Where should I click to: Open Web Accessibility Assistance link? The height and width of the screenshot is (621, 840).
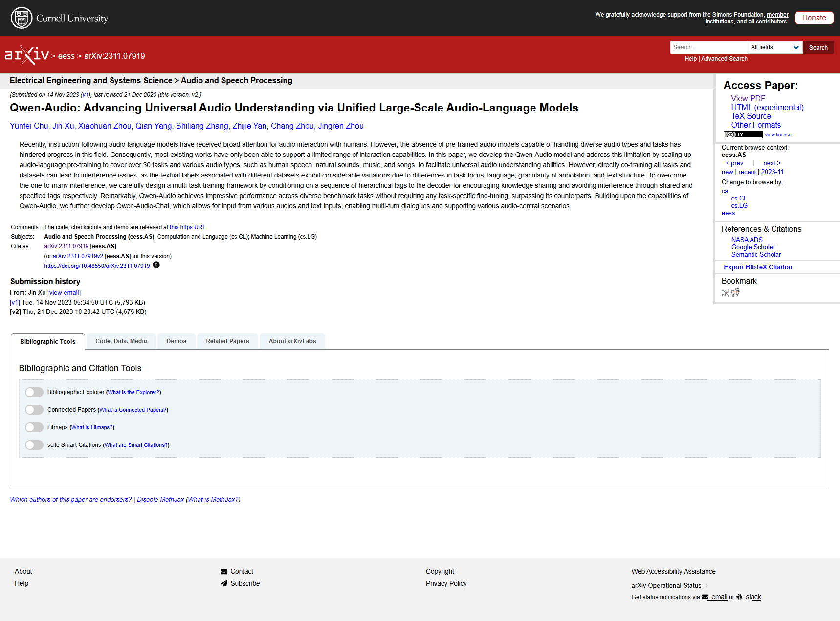click(x=673, y=571)
